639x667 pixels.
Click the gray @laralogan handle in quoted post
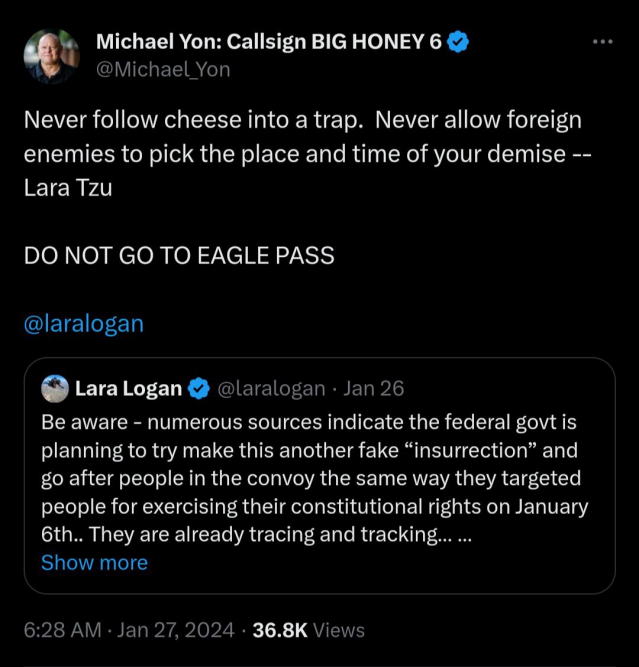(271, 388)
